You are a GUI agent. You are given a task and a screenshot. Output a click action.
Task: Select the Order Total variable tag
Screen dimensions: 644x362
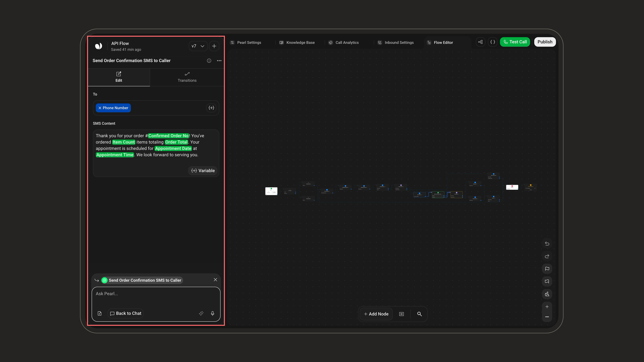click(176, 142)
